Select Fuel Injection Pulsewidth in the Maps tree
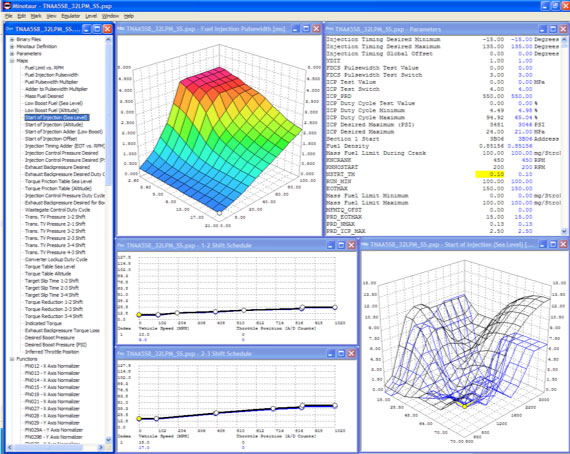The height and width of the screenshot is (454, 570). click(x=51, y=75)
